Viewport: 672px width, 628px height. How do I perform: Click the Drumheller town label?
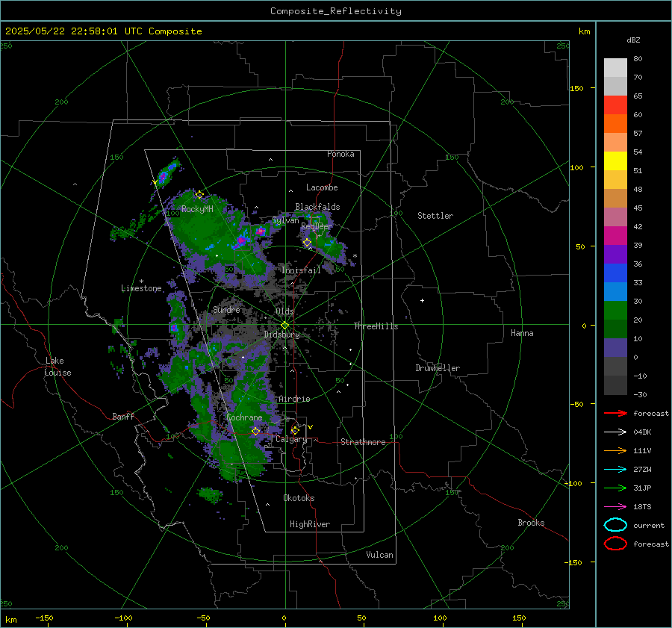pos(438,368)
